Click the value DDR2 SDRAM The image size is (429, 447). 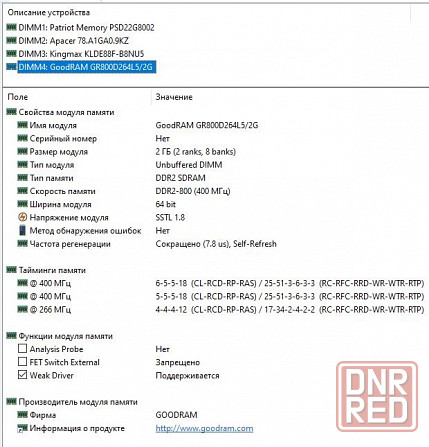click(180, 178)
